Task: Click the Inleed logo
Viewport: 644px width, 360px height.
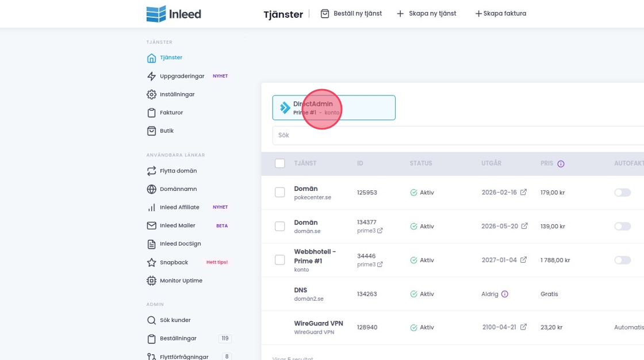Action: tap(173, 14)
